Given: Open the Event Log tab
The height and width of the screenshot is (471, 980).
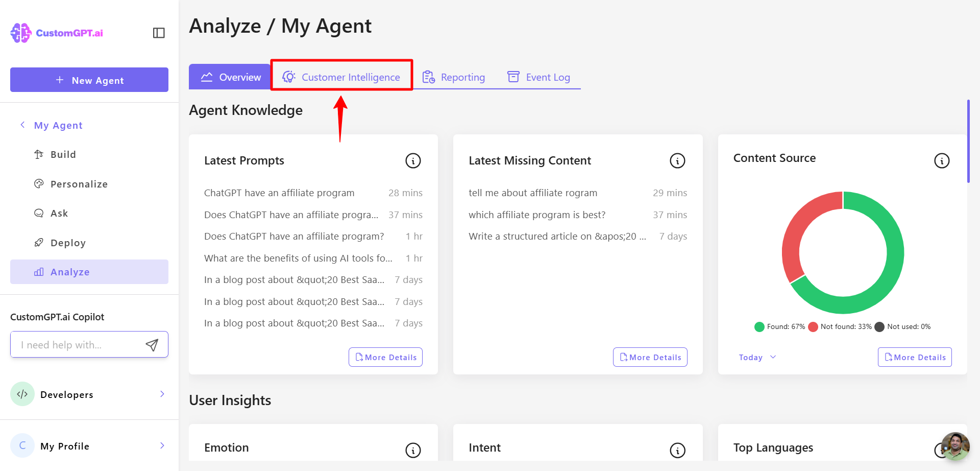Looking at the screenshot, I should [538, 77].
